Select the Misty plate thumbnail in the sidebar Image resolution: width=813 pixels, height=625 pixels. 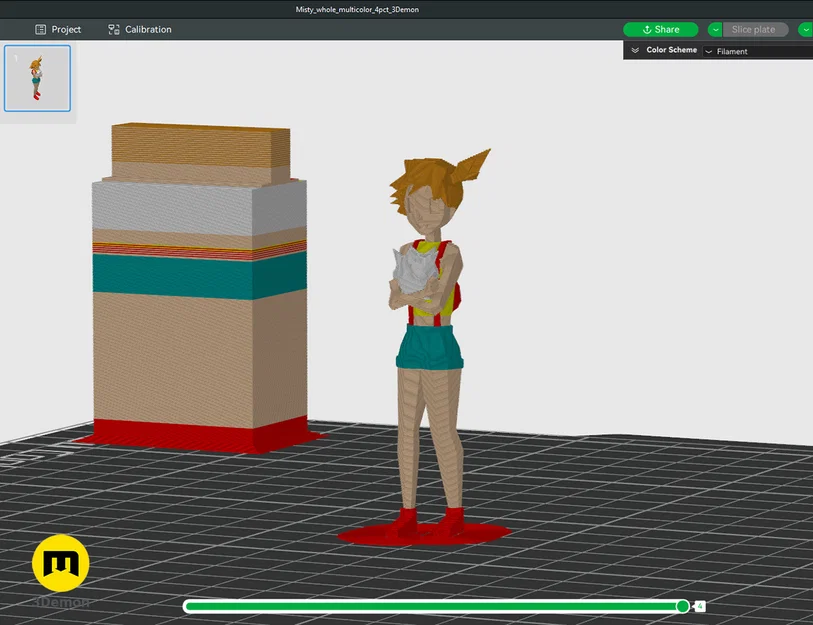(37, 78)
